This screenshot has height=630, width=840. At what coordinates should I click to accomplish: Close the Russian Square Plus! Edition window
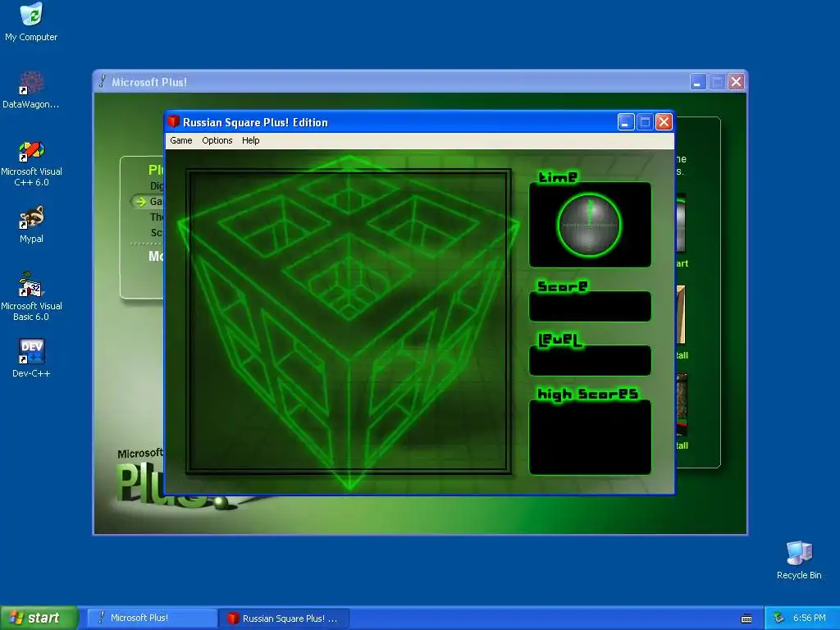click(x=664, y=122)
